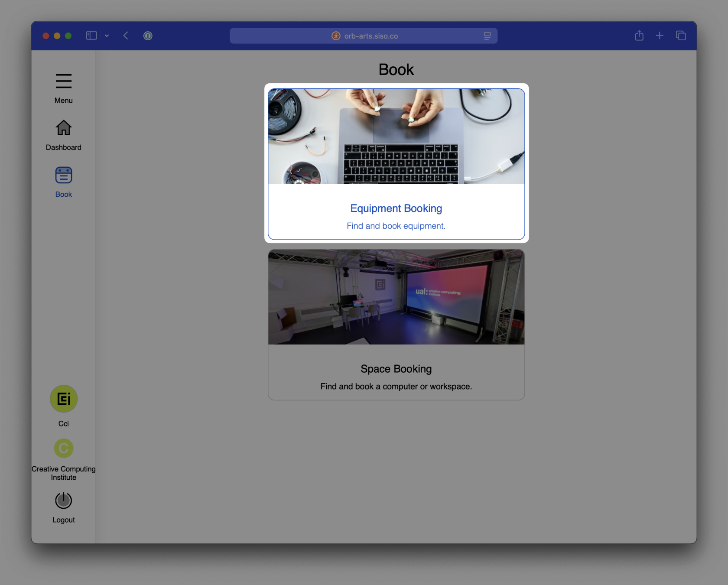Click the Logout text label
Screen dimensions: 728x585
[x=63, y=520]
